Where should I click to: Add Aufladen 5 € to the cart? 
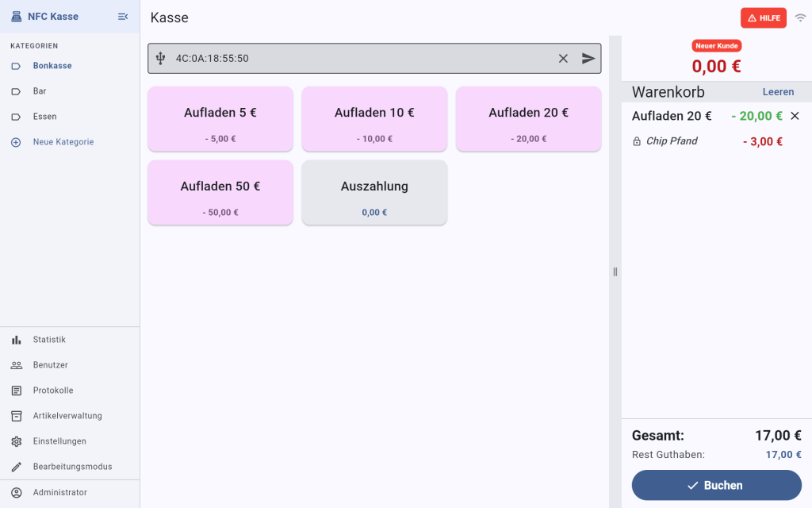(220, 119)
